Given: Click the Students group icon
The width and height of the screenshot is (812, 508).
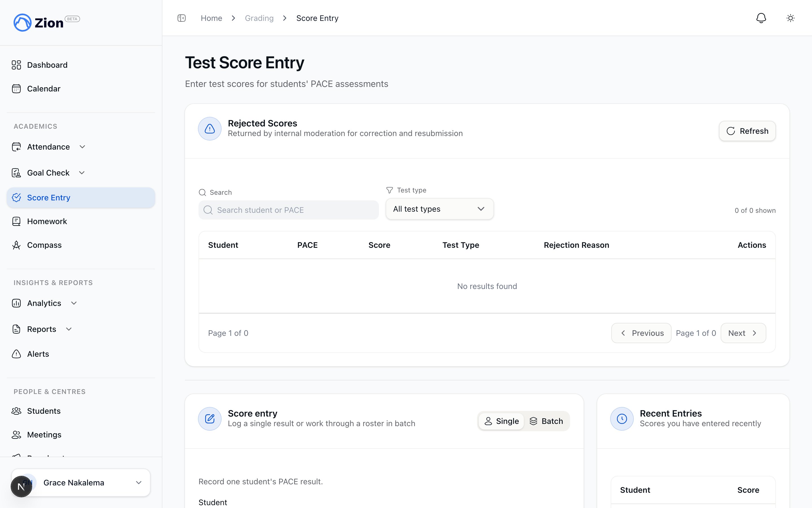Looking at the screenshot, I should (16, 411).
